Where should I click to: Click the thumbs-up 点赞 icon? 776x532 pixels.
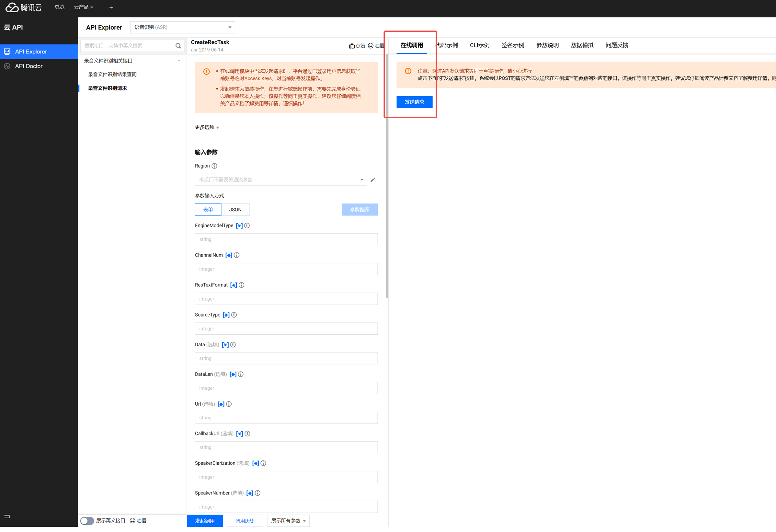click(x=352, y=46)
